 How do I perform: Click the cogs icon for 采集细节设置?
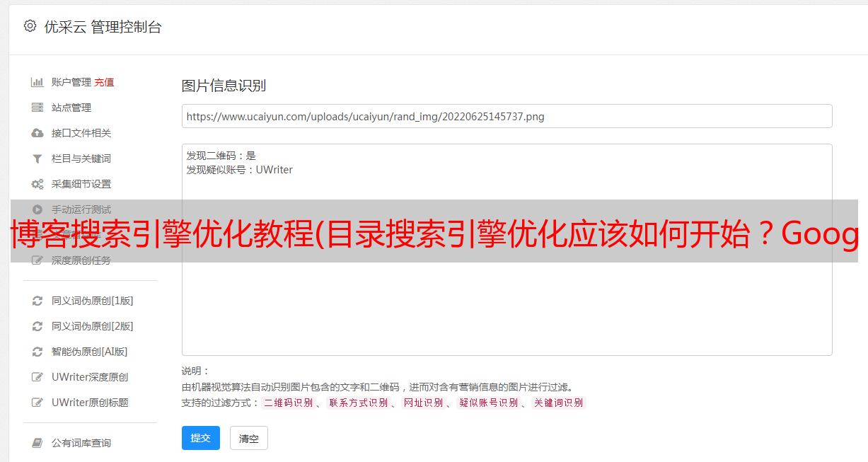[x=37, y=184]
